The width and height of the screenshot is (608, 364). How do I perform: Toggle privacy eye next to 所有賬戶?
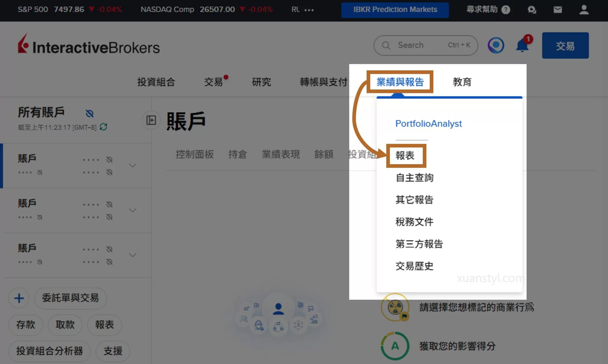(90, 114)
